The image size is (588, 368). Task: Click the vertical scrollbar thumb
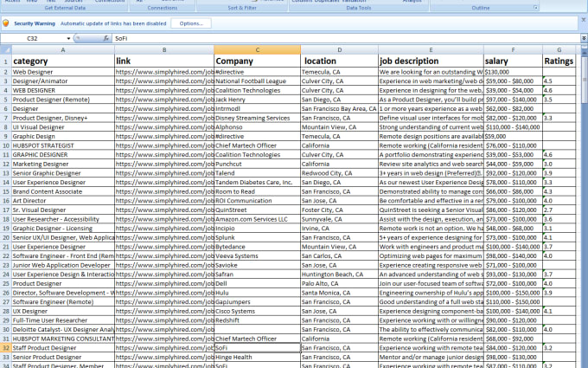point(585,79)
